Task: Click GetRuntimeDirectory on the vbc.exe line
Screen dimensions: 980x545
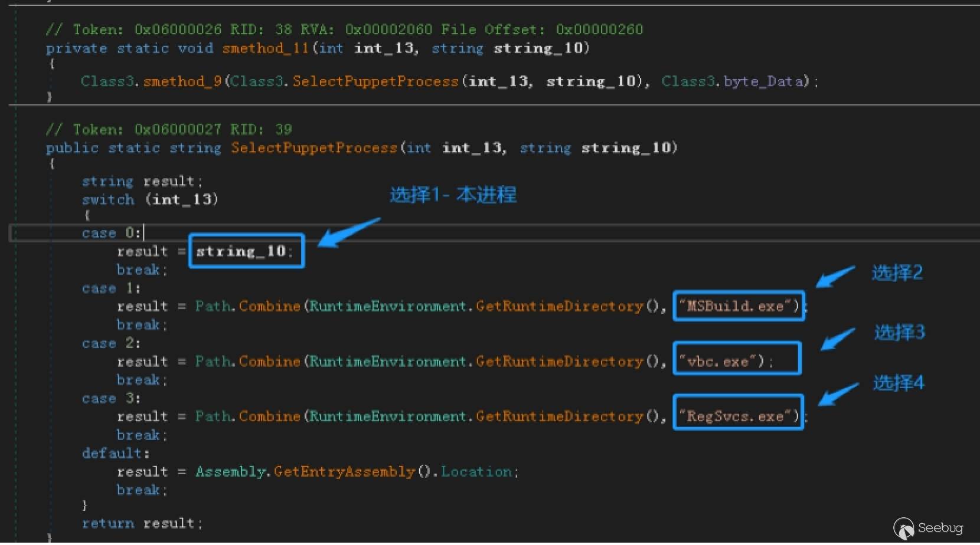Action: tap(560, 361)
